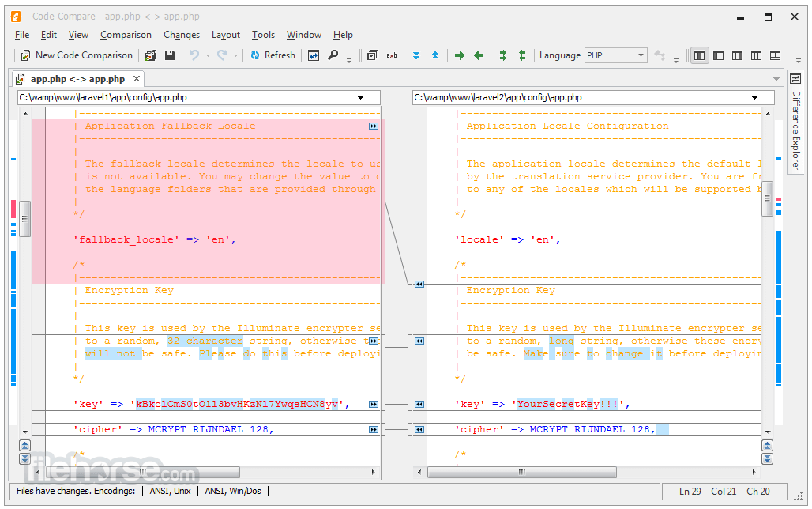This screenshot has height=509, width=812.
Task: Open the Undo history dropdown arrow
Action: [208, 55]
